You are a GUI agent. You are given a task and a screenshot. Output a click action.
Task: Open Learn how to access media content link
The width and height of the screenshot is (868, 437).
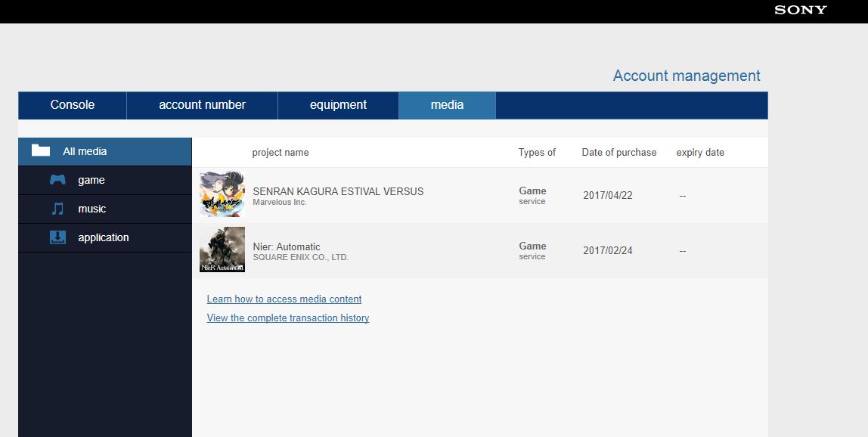pos(284,299)
